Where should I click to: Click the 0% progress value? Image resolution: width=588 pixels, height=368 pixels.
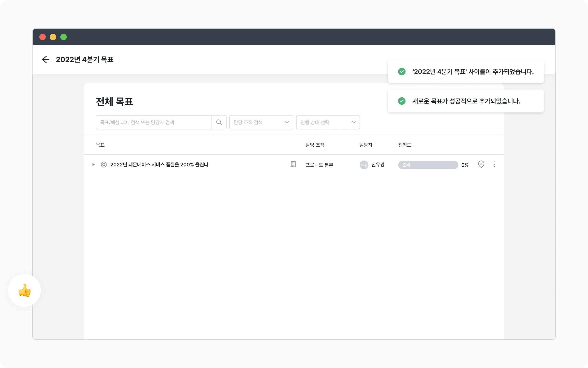click(465, 165)
